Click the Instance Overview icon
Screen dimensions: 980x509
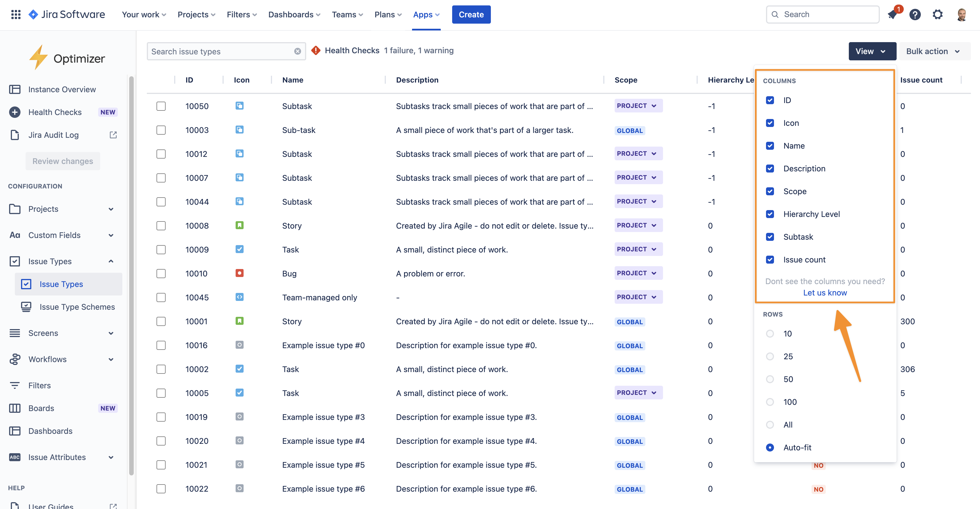pos(15,89)
